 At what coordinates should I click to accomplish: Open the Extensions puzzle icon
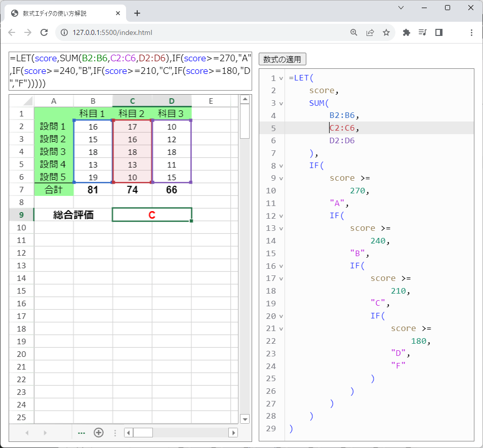[x=406, y=32]
